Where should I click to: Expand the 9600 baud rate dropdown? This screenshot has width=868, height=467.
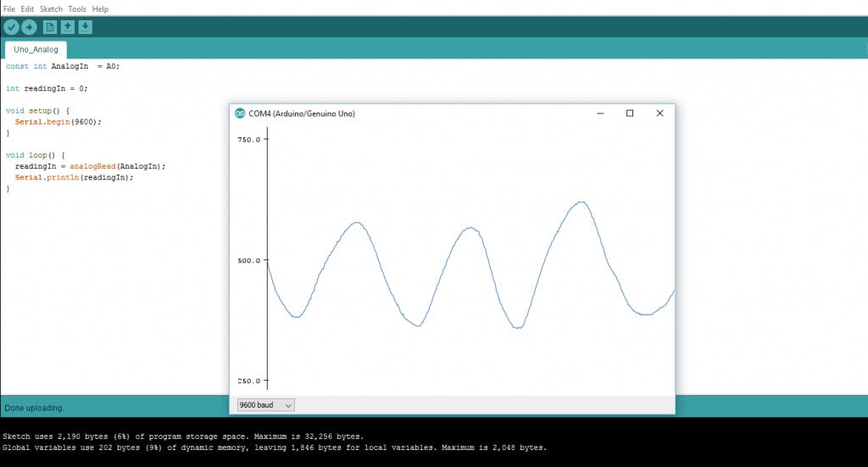click(x=265, y=405)
